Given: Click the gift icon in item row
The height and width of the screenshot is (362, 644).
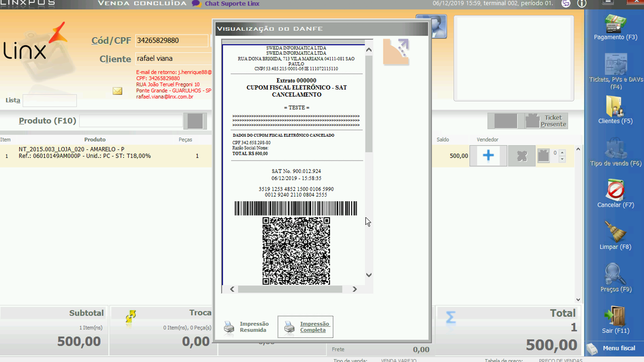Looking at the screenshot, I should click(x=543, y=156).
